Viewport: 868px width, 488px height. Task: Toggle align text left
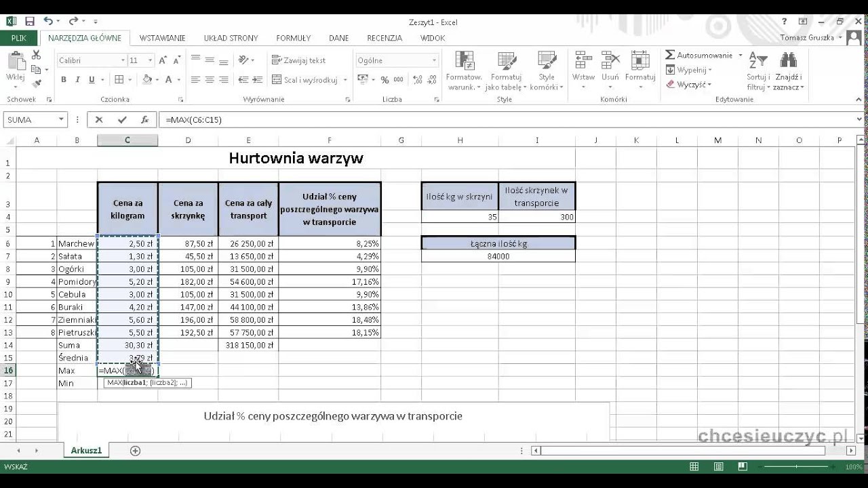(195, 80)
